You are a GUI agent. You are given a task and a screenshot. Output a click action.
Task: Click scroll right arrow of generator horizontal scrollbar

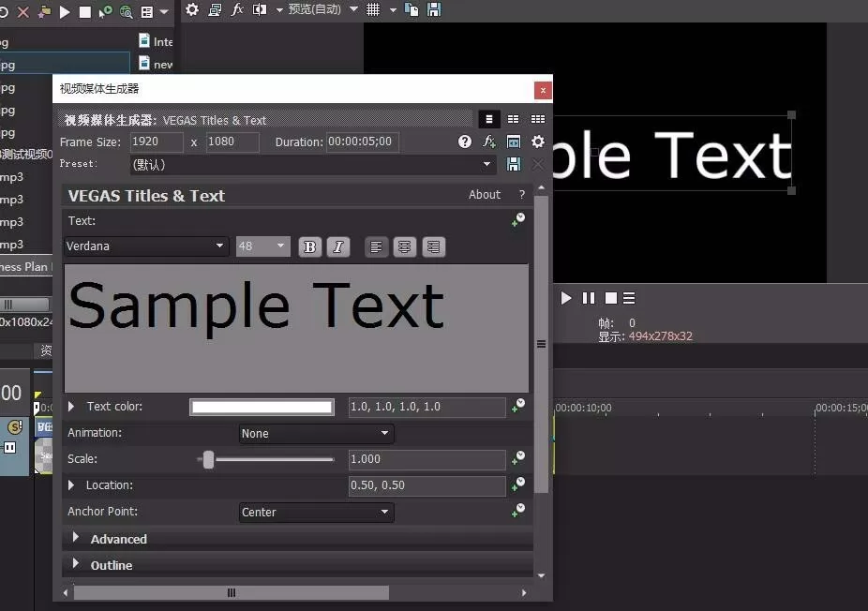(x=524, y=593)
